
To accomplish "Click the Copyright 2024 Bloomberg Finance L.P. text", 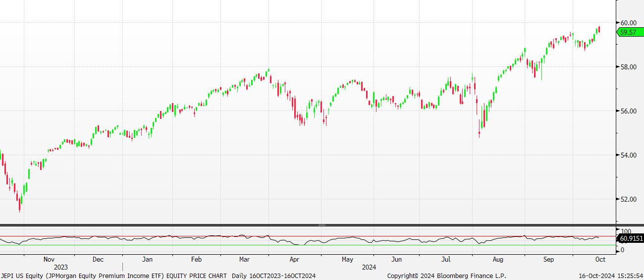I will (x=447, y=276).
